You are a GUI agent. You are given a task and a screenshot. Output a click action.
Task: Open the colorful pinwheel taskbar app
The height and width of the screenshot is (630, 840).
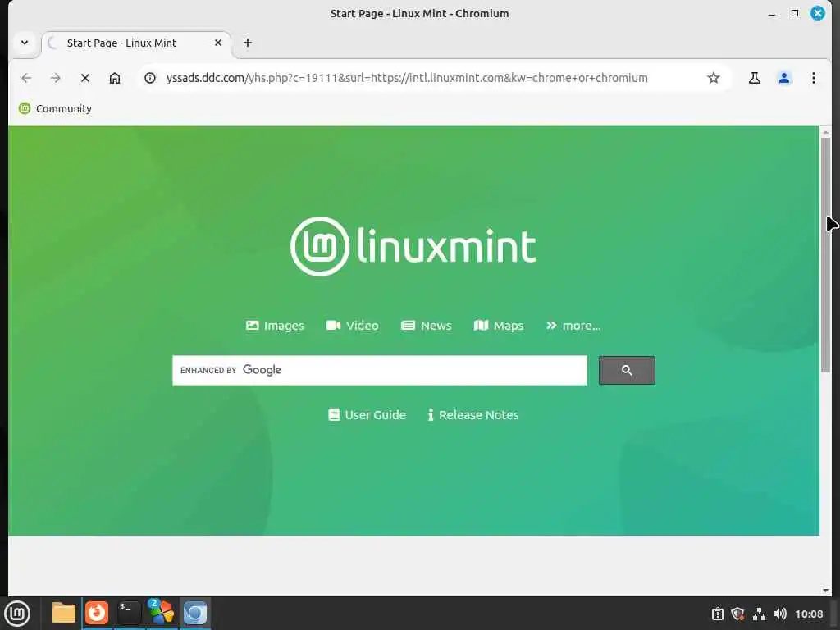(162, 614)
